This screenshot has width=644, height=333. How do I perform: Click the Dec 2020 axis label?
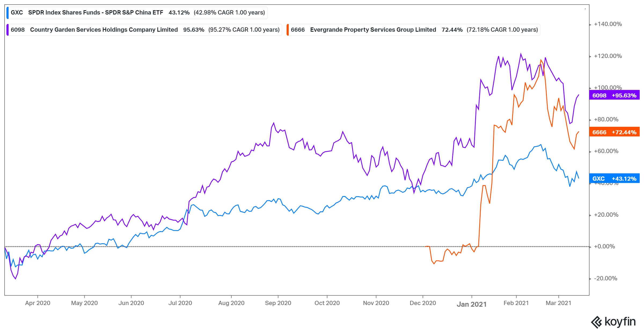(423, 303)
